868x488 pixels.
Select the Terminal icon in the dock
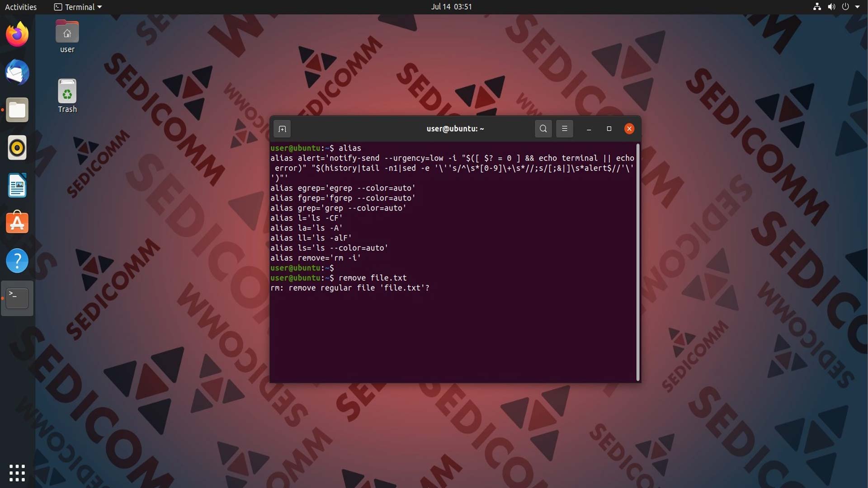pyautogui.click(x=17, y=298)
